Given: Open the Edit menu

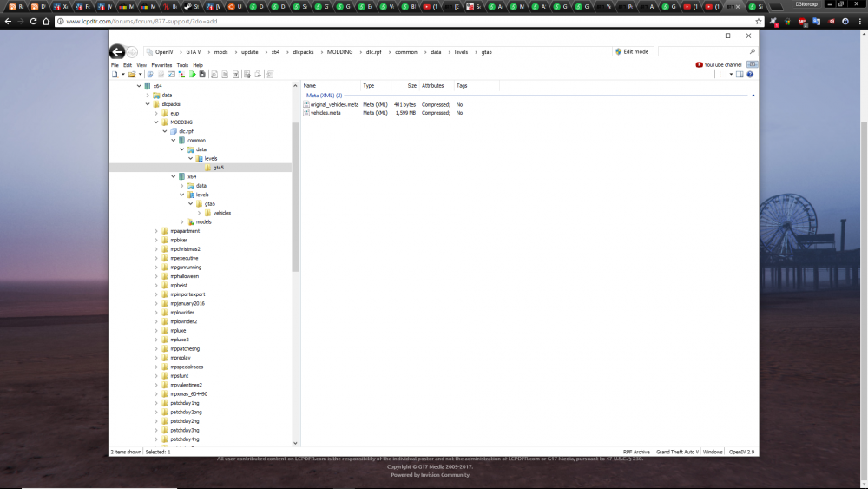Looking at the screenshot, I should pos(128,65).
